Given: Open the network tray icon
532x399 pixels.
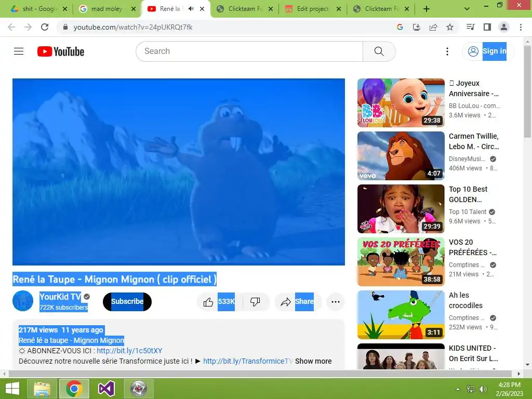Looking at the screenshot, I should (x=471, y=389).
